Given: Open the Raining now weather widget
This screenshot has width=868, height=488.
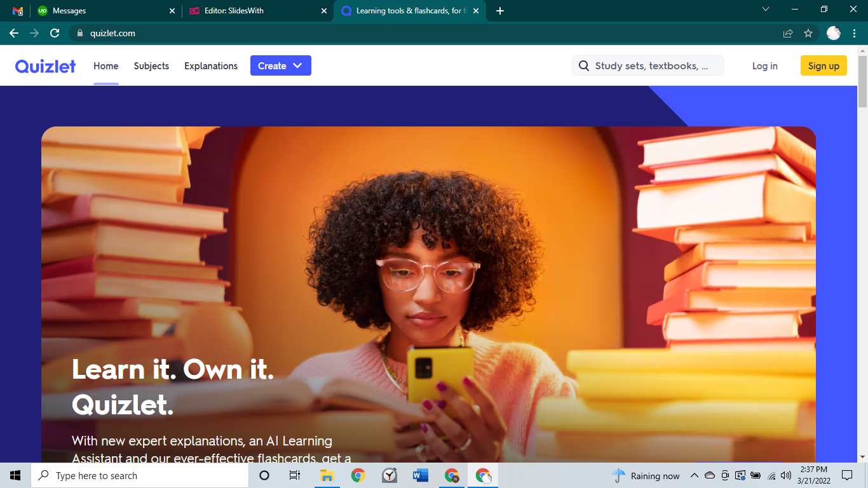Looking at the screenshot, I should [x=646, y=476].
